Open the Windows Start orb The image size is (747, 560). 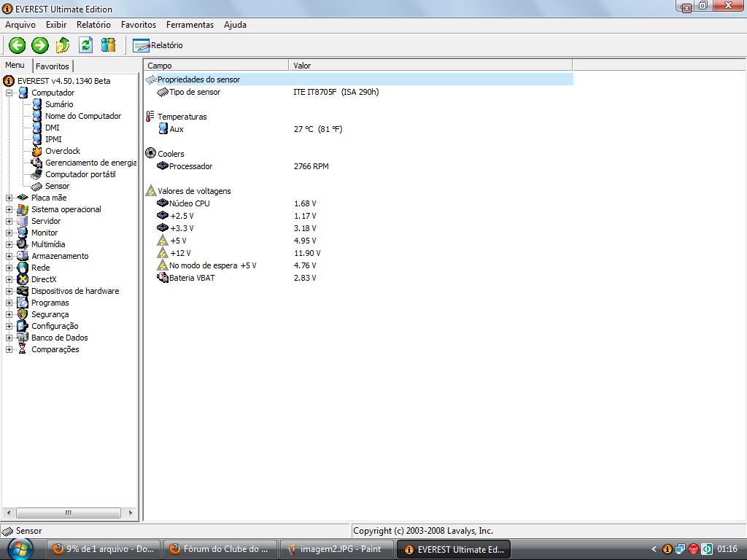[19, 549]
